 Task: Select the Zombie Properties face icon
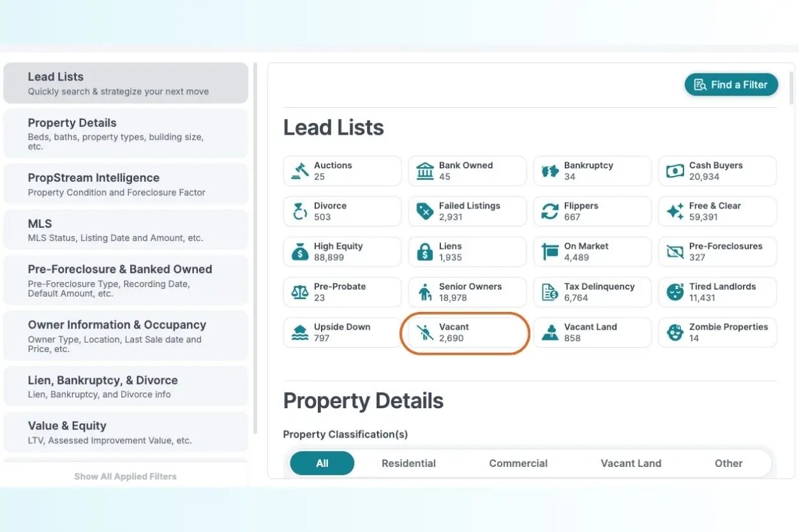click(675, 332)
